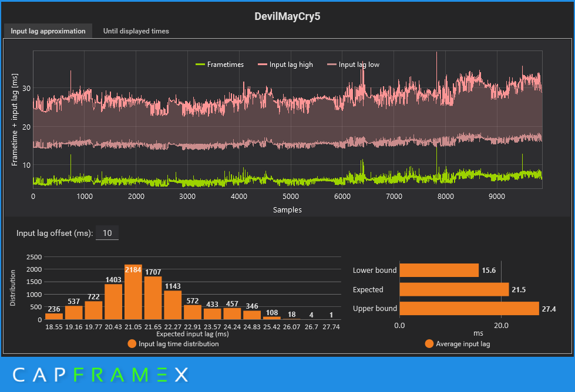Select the histogram bar labeled 457
Viewport: 575px width, 392px height.
[x=232, y=313]
